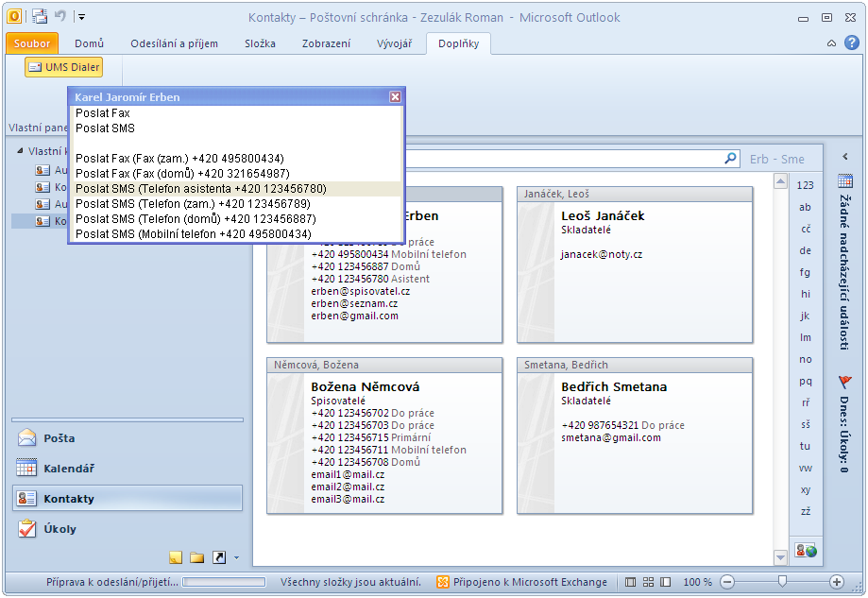Minimize the ribbon with the chevron
Viewport: 868px width, 598px height.
coord(831,43)
